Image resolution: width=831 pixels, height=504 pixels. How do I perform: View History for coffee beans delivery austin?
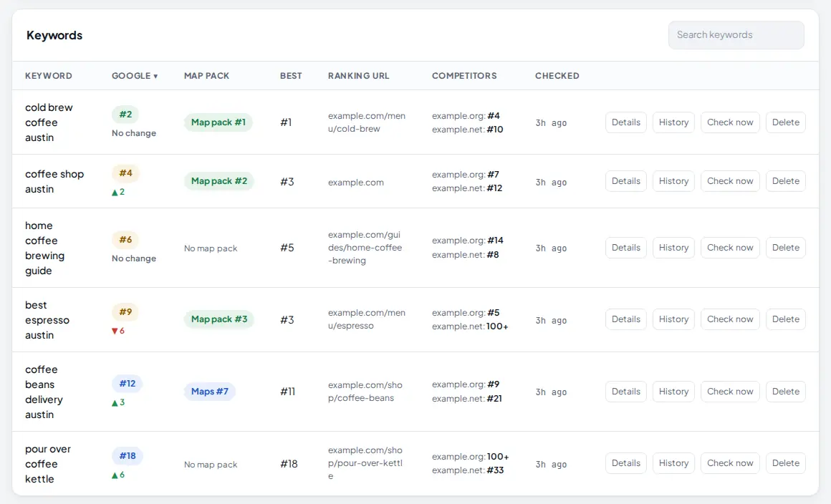click(x=673, y=392)
